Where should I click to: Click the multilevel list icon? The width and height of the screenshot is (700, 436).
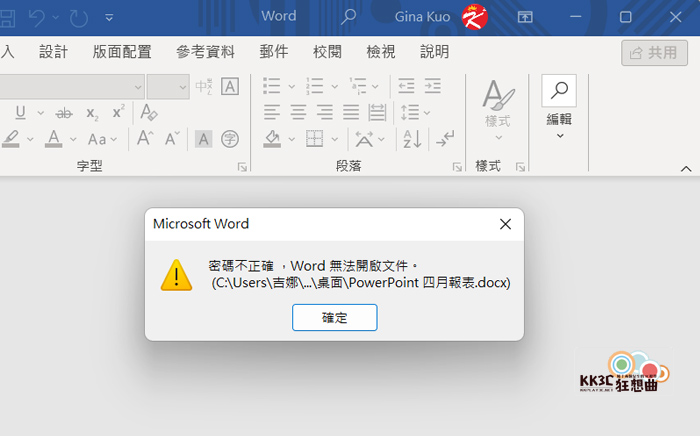click(358, 86)
